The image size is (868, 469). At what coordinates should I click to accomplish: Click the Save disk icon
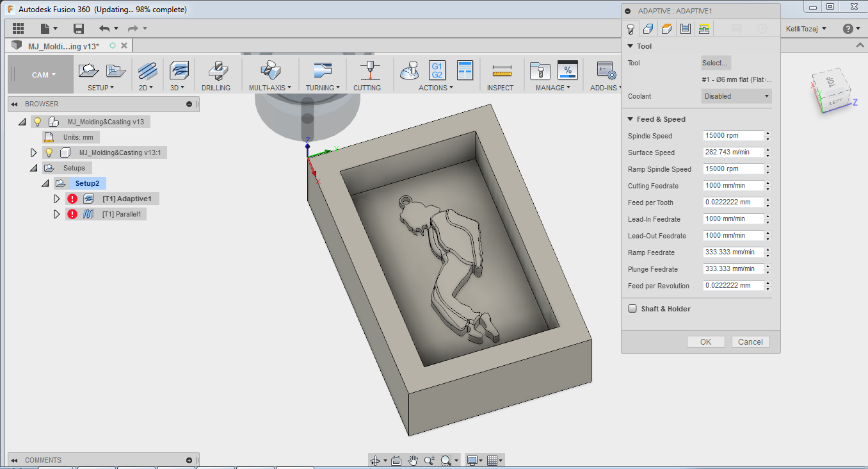[79, 28]
